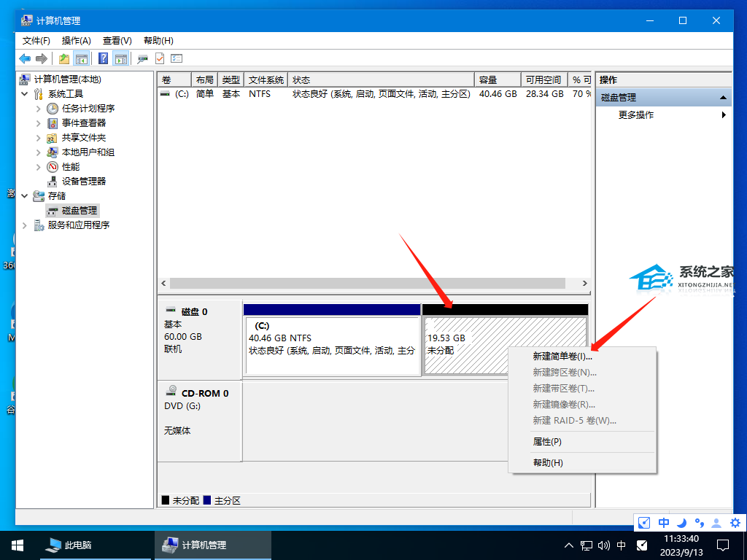Image resolution: width=747 pixels, height=560 pixels.
Task: Toggle the console tree pane icon
Action: (x=82, y=59)
